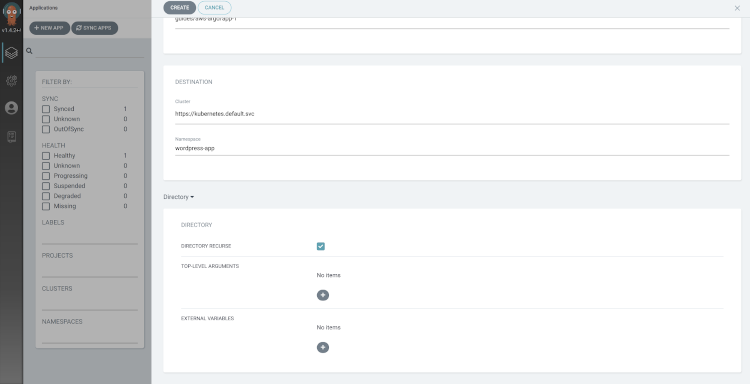The height and width of the screenshot is (384, 750).
Task: Toggle the Healthy filter checkbox
Action: pos(46,156)
